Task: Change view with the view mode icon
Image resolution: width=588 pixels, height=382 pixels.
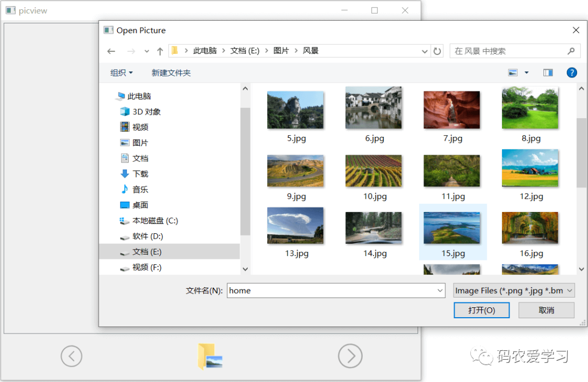Action: point(513,72)
